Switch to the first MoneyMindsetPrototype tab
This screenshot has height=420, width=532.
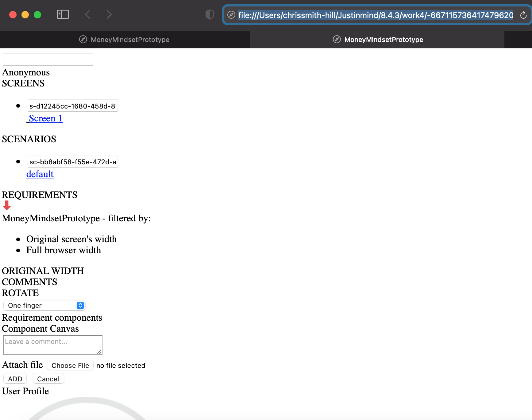click(125, 40)
